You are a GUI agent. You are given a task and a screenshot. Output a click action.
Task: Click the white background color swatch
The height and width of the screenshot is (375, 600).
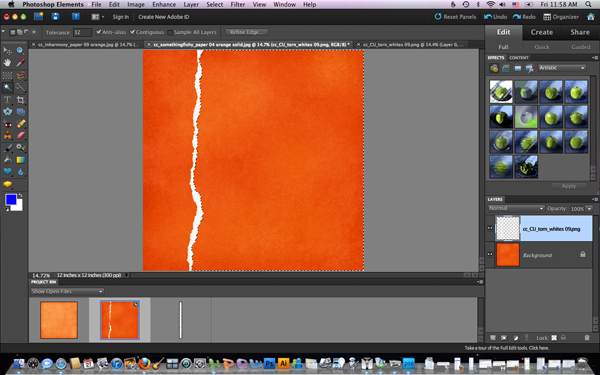click(x=19, y=207)
